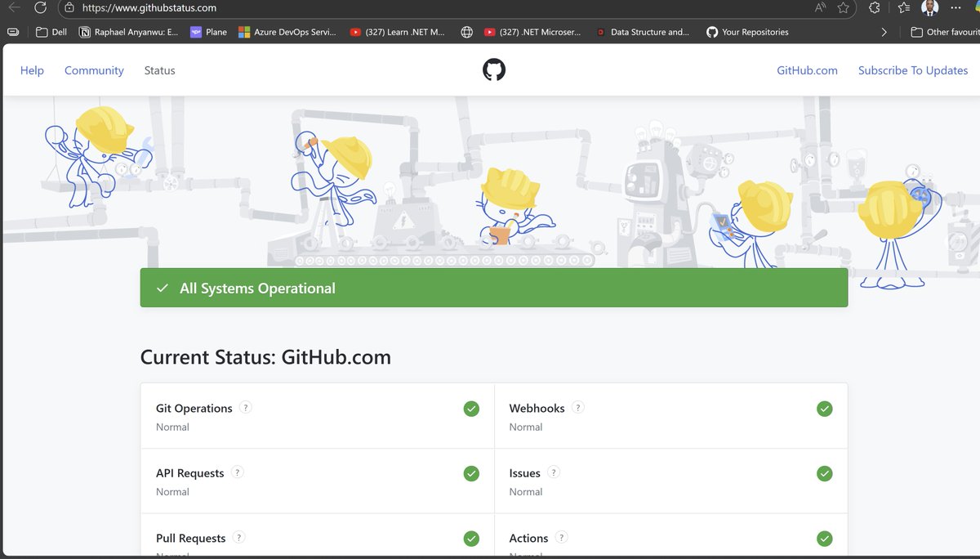The width and height of the screenshot is (980, 559).
Task: Open the Plane bookmark
Action: click(x=208, y=32)
